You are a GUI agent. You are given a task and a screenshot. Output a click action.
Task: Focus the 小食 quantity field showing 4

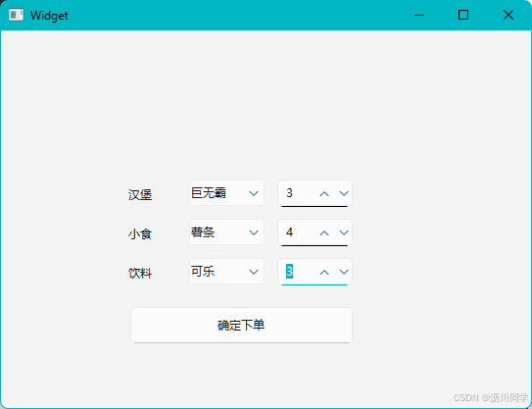(x=314, y=232)
